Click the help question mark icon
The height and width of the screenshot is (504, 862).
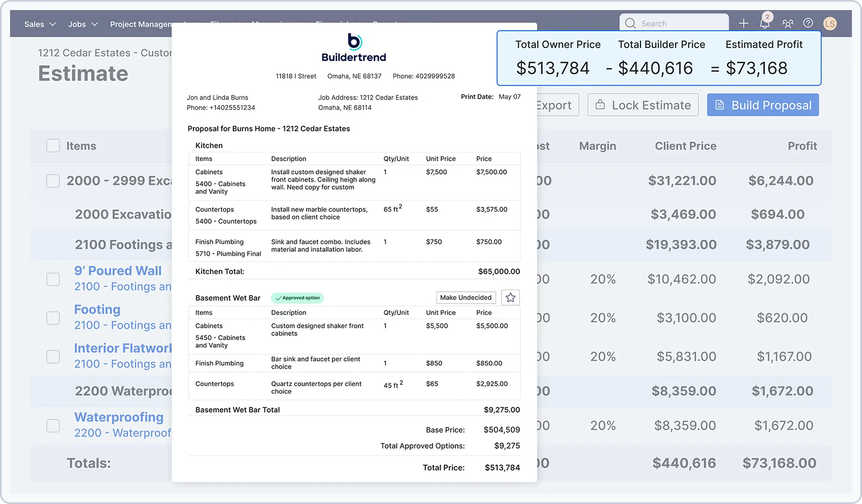808,23
